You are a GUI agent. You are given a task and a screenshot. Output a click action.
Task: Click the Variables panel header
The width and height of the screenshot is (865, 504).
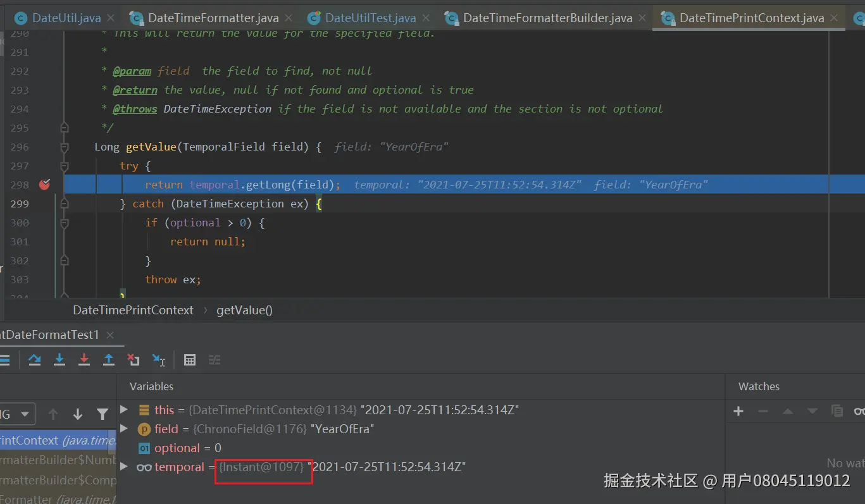point(151,386)
